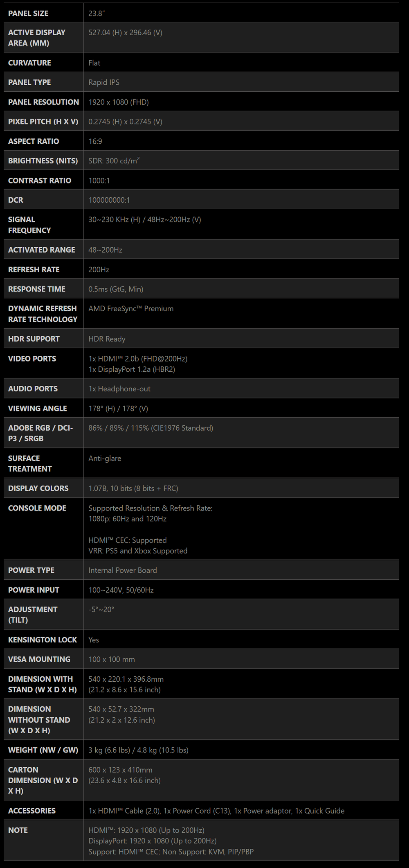Click the DCR row label
The image size is (409, 868).
coord(16,200)
